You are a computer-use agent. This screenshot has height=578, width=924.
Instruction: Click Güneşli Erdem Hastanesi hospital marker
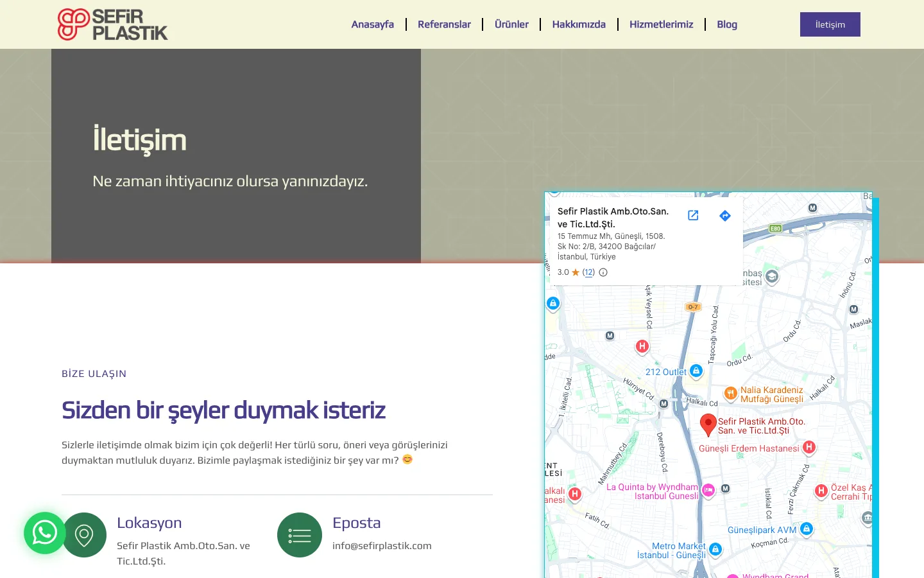click(809, 447)
